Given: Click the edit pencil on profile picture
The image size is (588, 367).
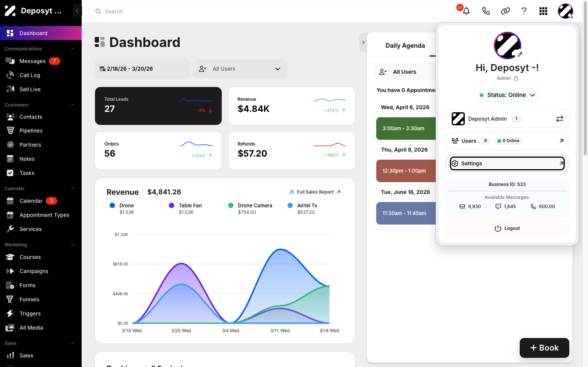Looking at the screenshot, I should click(520, 55).
